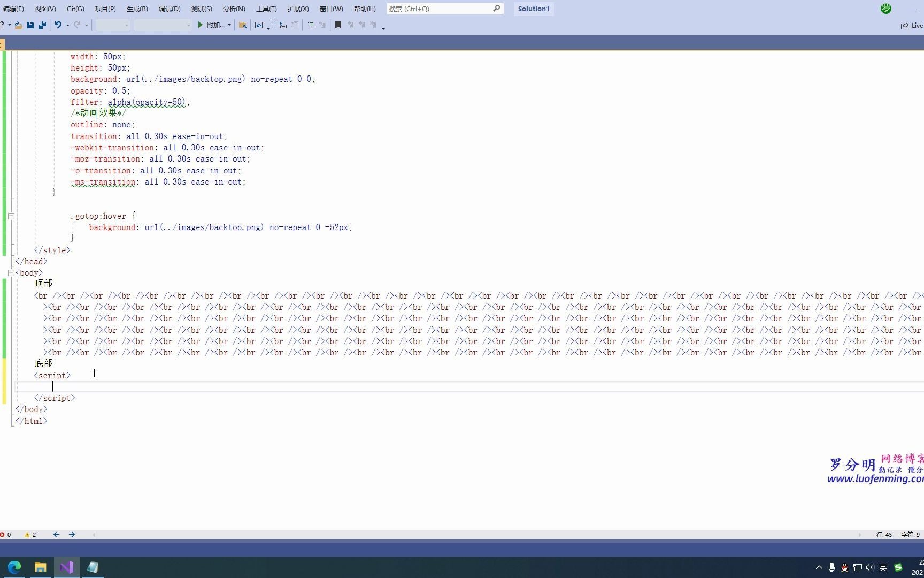Open the Git(G) menu
The height and width of the screenshot is (578, 924).
[x=75, y=9]
